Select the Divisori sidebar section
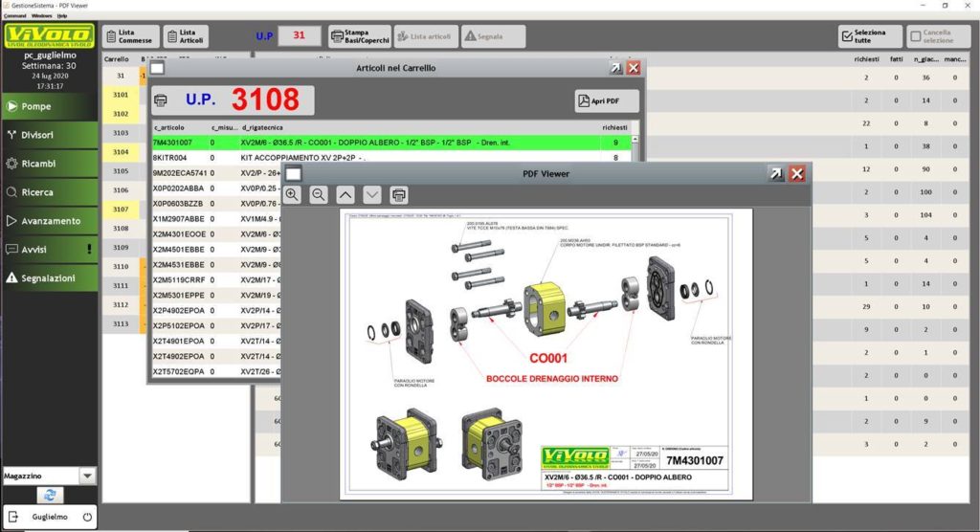980x532 pixels. click(49, 135)
